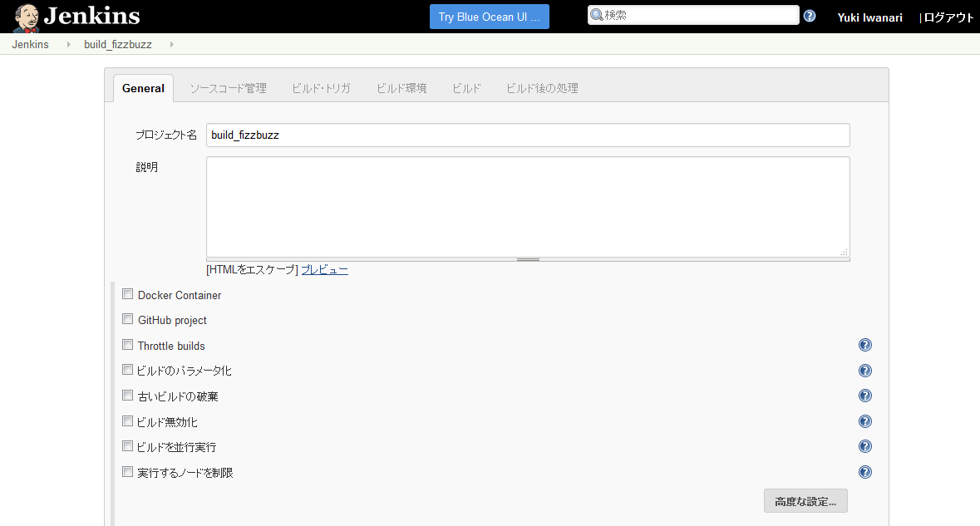Open help icon for 古いビルドの破棄
The height and width of the screenshot is (526, 980).
click(x=864, y=396)
